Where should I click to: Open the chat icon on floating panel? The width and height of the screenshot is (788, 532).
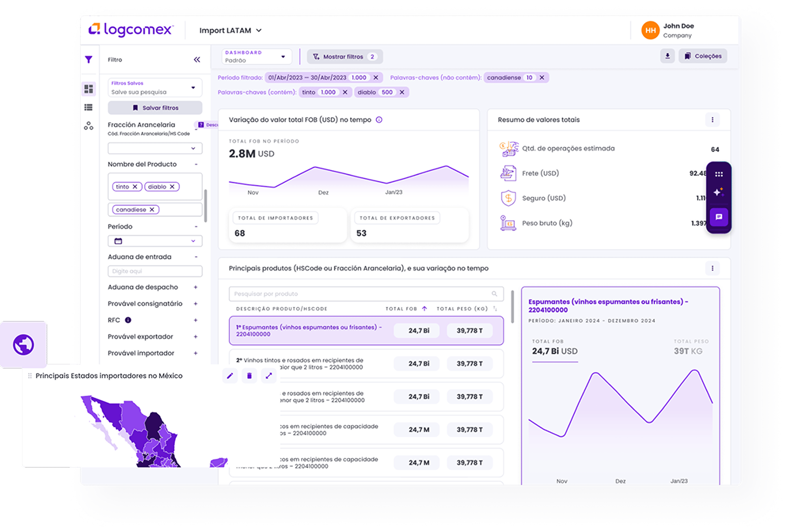(719, 217)
